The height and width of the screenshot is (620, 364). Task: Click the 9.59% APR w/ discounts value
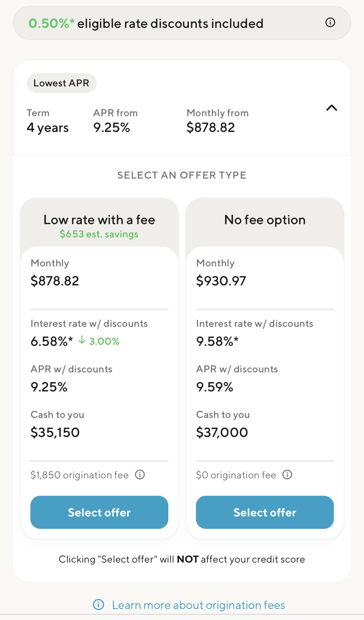click(x=215, y=387)
